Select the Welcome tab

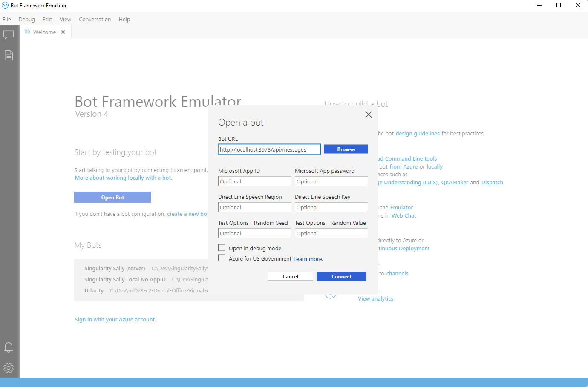tap(44, 32)
